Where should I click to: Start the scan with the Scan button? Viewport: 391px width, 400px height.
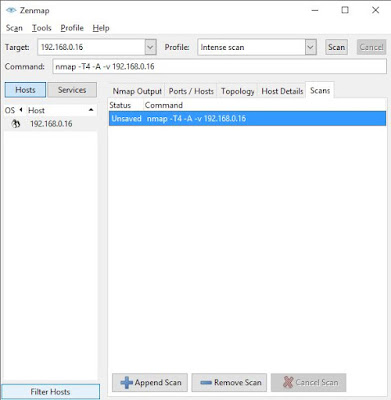click(x=336, y=47)
